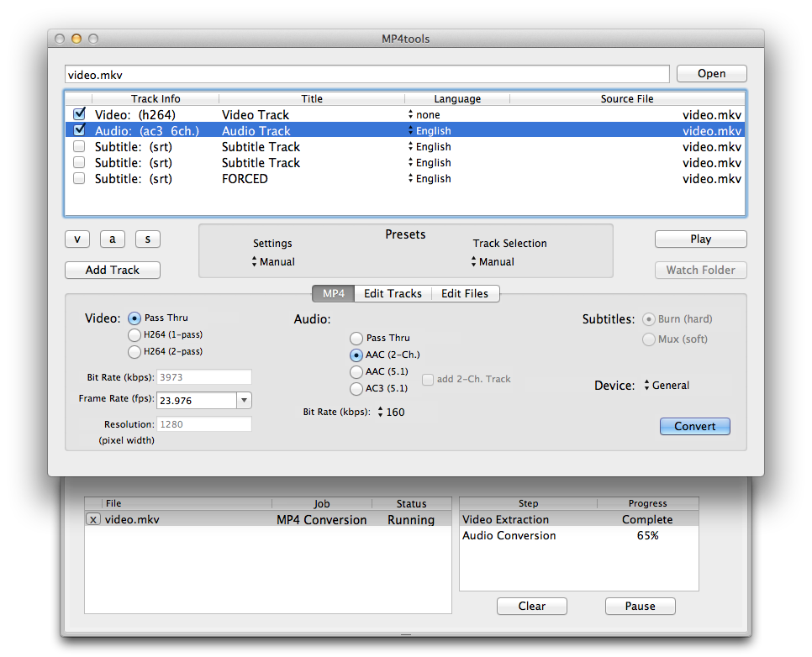Switch to the Edit Tracks tab
The width and height of the screenshot is (812, 657).
pos(393,293)
